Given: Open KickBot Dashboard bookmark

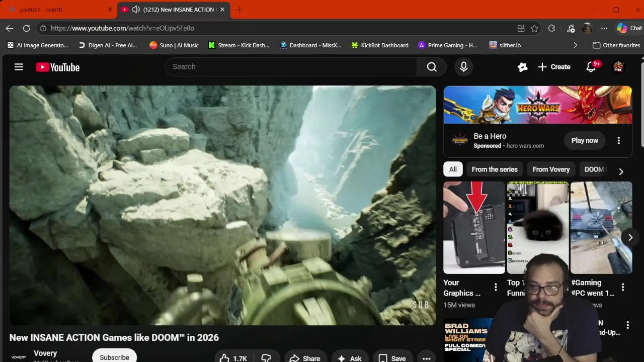Looking at the screenshot, I should tap(380, 45).
